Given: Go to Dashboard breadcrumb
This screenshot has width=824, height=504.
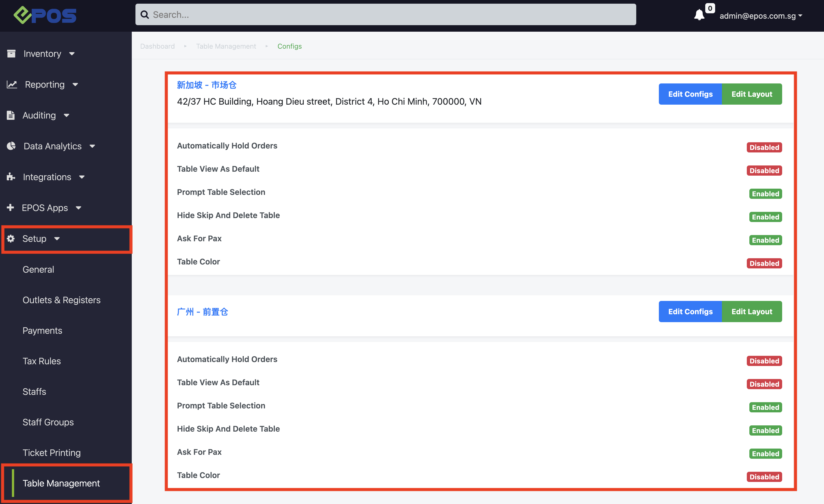Looking at the screenshot, I should (x=158, y=46).
